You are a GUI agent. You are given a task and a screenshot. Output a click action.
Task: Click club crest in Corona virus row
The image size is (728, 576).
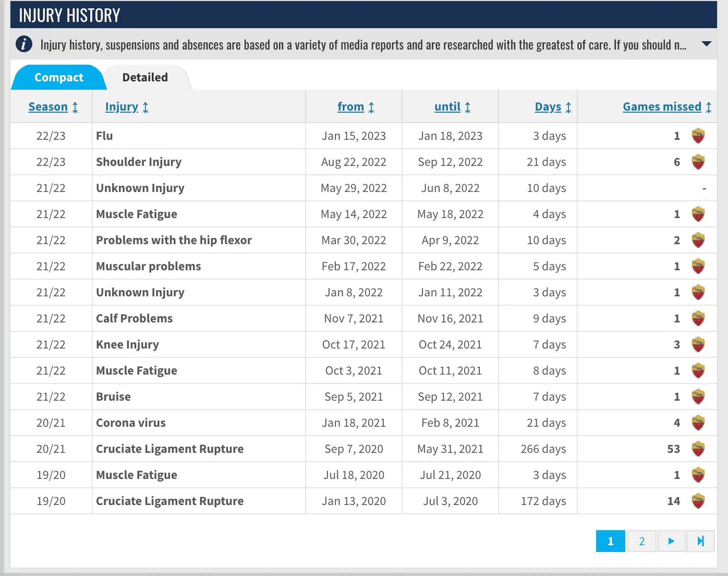click(x=698, y=423)
